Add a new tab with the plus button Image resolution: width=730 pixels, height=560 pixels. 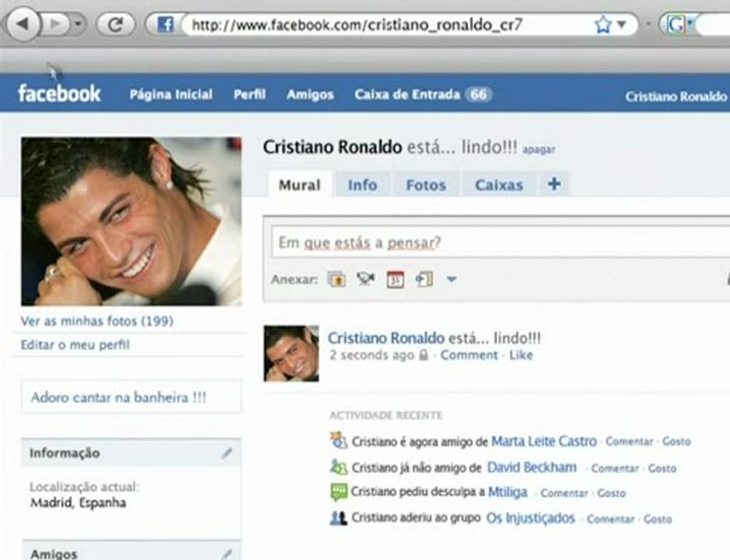[x=554, y=184]
